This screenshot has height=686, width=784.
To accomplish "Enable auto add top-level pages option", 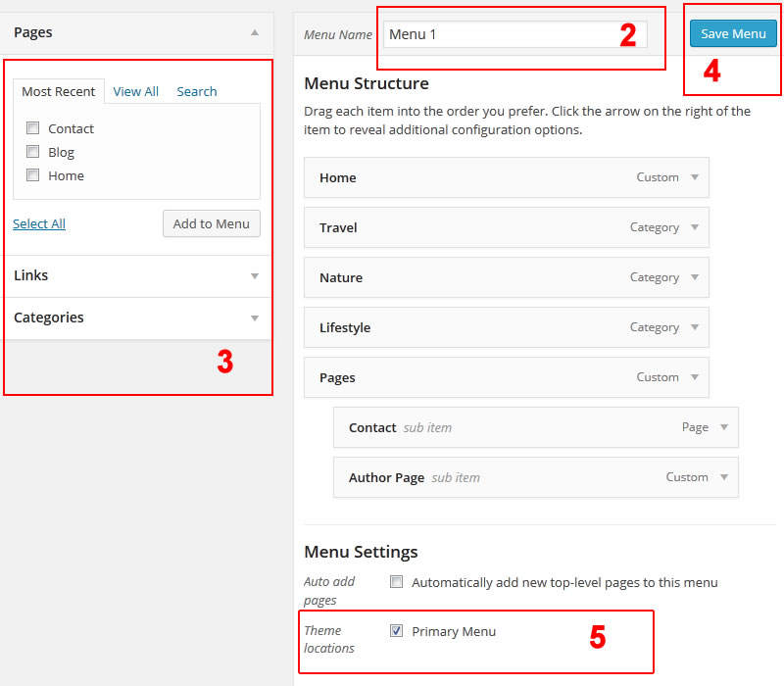I will point(397,582).
